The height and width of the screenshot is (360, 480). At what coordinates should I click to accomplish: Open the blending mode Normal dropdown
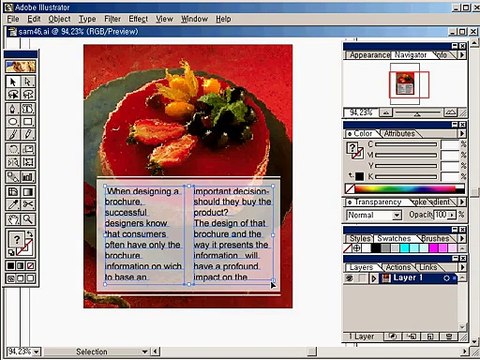click(x=396, y=215)
